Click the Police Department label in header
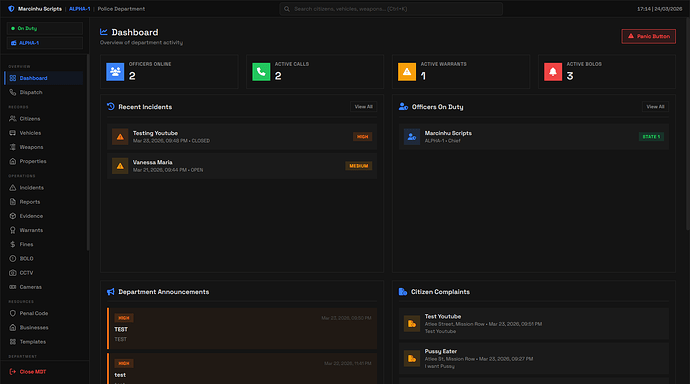The width and height of the screenshot is (690, 384). pyautogui.click(x=121, y=9)
